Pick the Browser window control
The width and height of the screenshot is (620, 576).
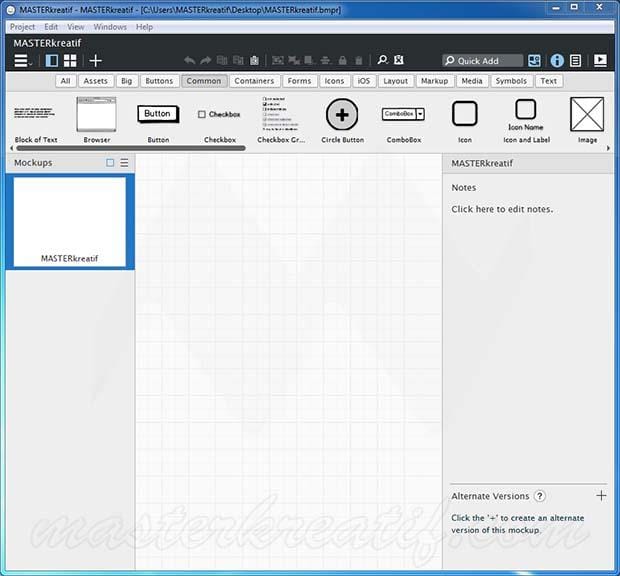coord(97,121)
